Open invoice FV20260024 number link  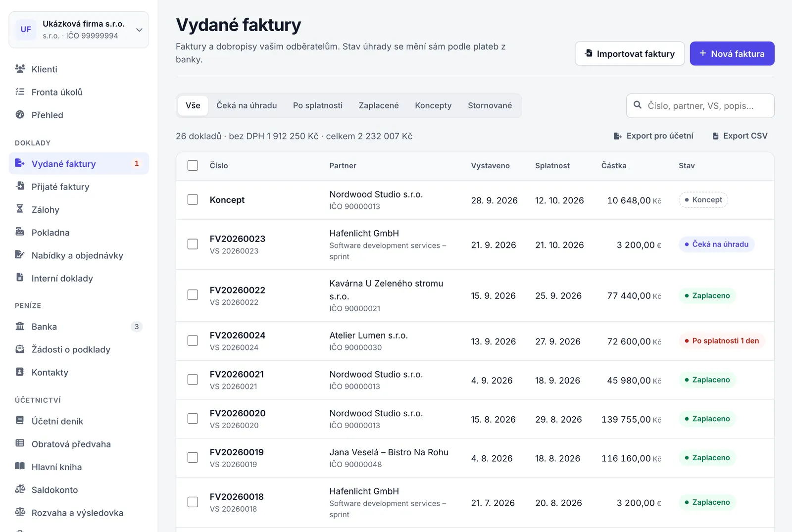pos(238,335)
